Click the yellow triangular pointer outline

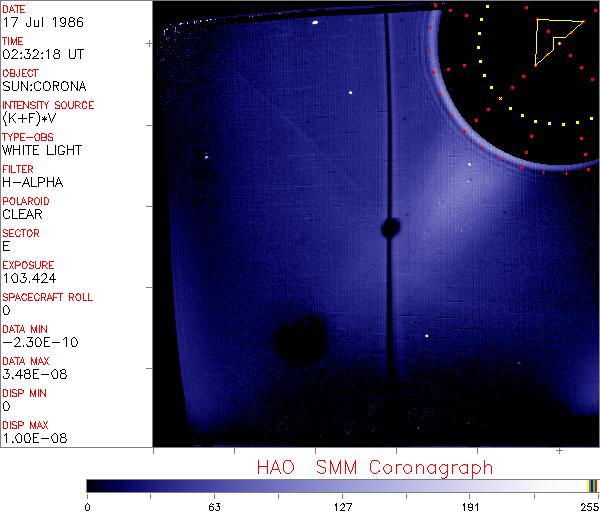coord(549,38)
